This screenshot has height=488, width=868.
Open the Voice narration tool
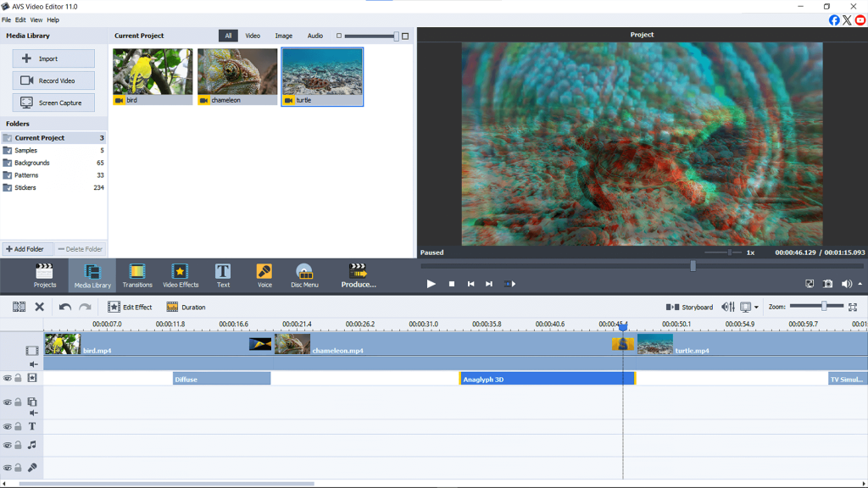[264, 274]
